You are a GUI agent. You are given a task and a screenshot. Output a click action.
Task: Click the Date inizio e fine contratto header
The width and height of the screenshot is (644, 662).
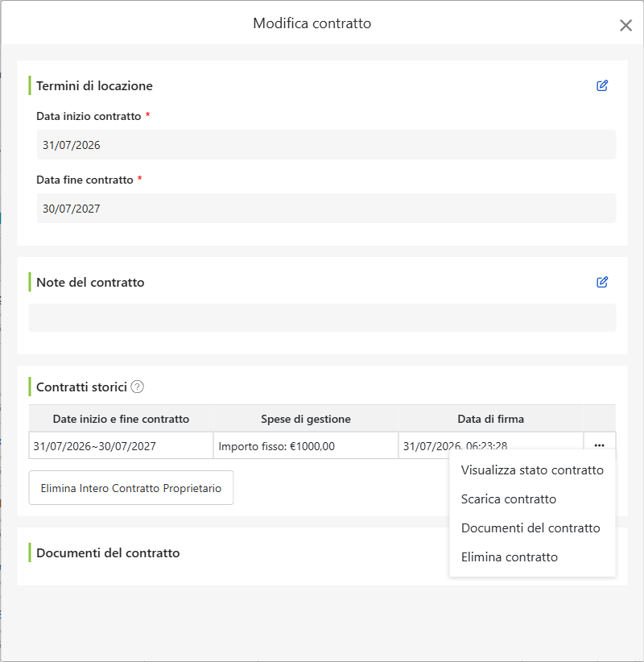click(x=121, y=419)
